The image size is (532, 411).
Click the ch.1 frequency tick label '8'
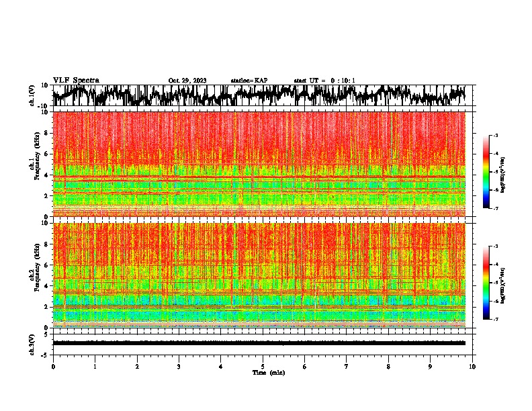[x=46, y=133]
